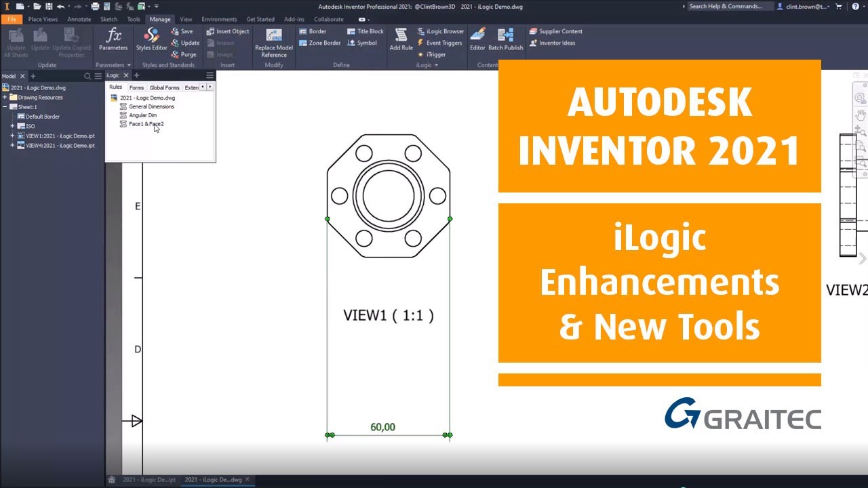The image size is (868, 488).
Task: Define a new Title Block
Action: tap(366, 31)
